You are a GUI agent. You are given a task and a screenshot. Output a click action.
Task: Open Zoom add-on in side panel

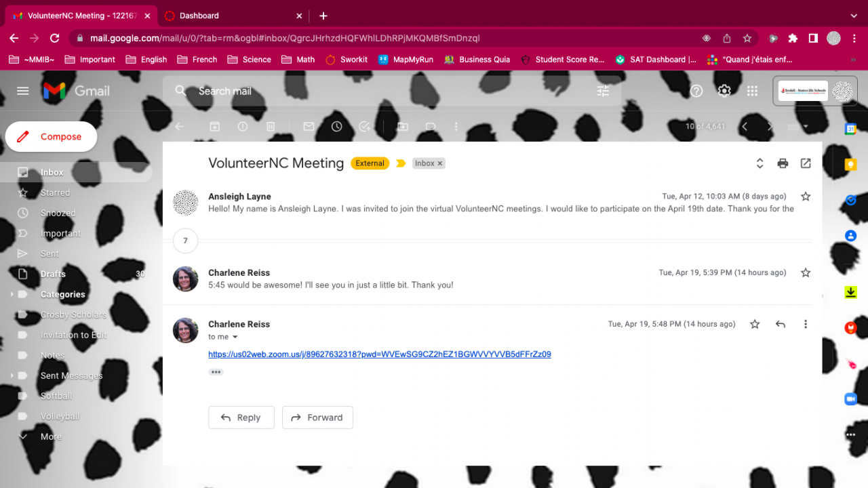850,399
